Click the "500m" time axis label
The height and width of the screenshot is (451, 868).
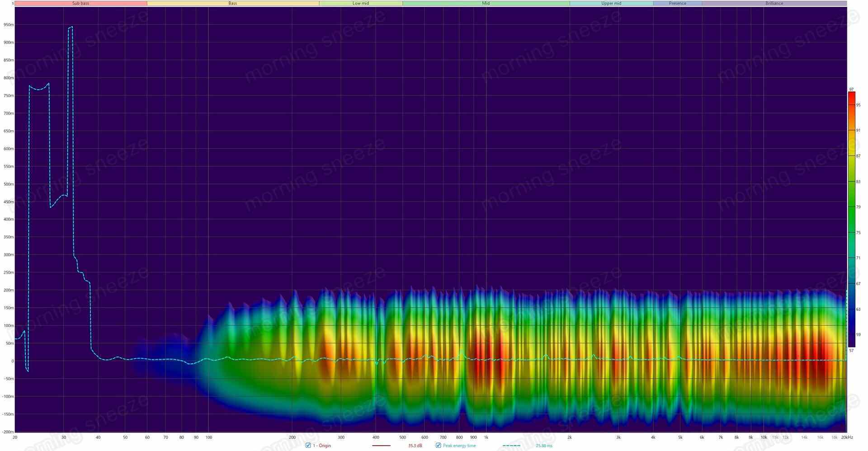pos(9,184)
